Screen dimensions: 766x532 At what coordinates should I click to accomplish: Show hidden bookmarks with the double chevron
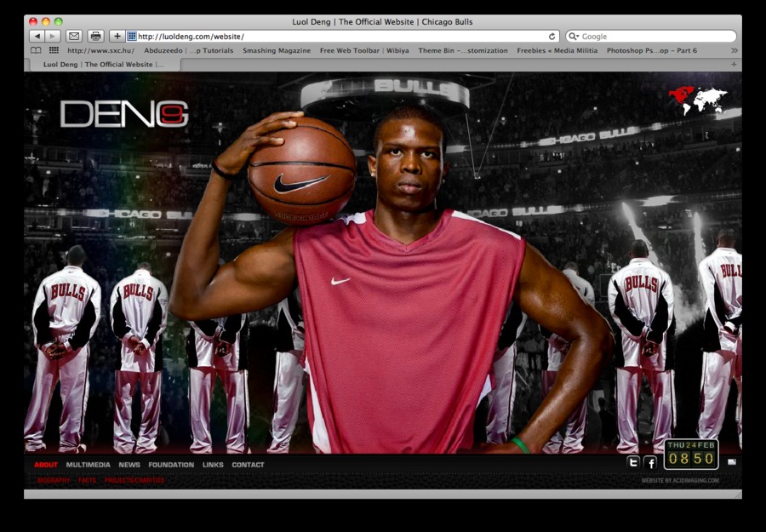pyautogui.click(x=734, y=50)
